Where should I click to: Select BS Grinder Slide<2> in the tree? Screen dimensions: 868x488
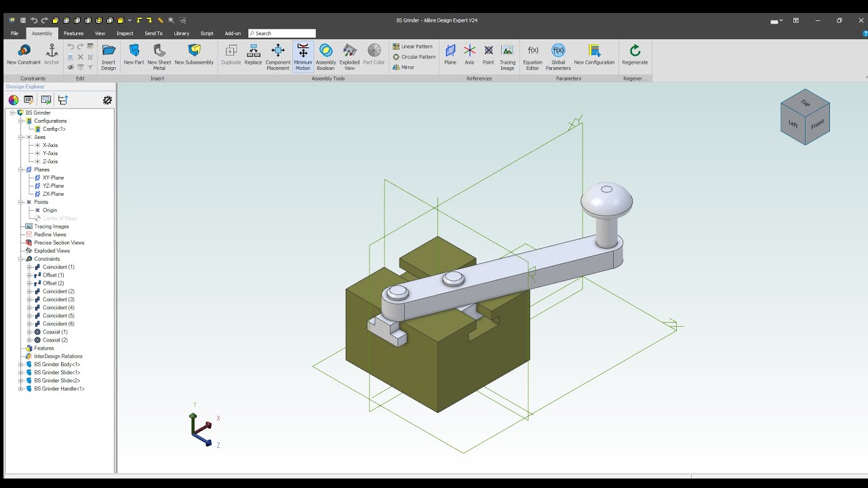pos(56,381)
